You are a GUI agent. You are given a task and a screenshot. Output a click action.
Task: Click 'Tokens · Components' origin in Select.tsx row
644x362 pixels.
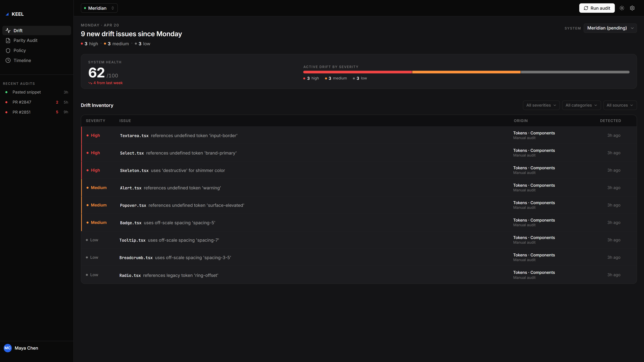pyautogui.click(x=534, y=150)
